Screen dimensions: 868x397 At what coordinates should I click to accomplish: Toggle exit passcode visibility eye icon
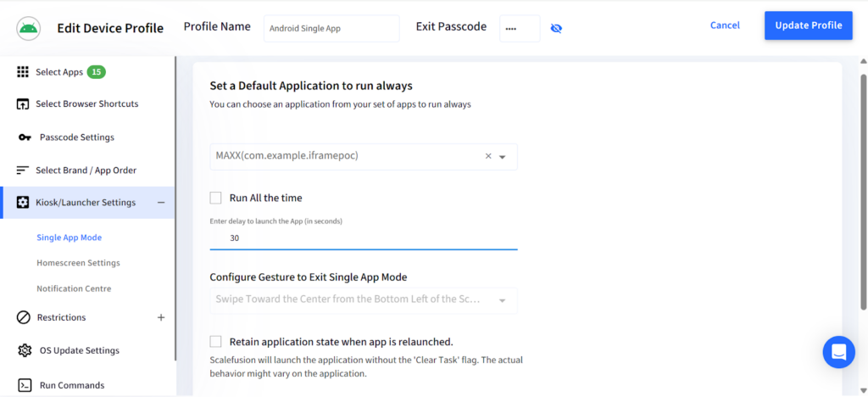pos(556,28)
